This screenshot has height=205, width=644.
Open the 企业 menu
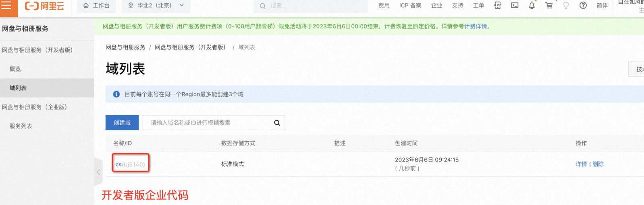click(436, 6)
